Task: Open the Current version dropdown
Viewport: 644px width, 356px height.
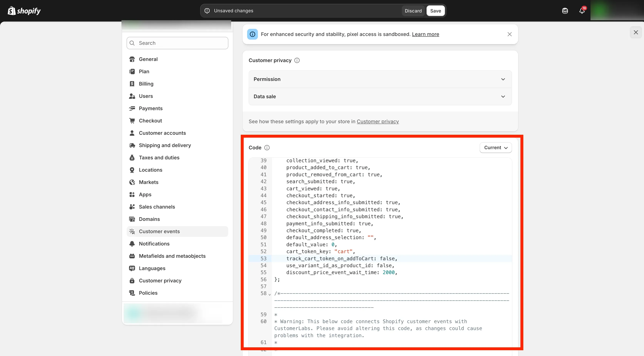Action: pyautogui.click(x=495, y=148)
